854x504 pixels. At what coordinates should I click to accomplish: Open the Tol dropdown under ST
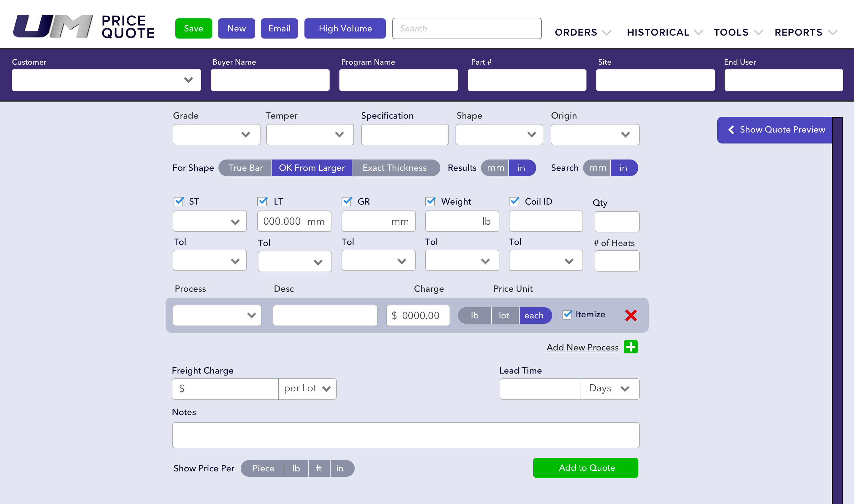pos(210,261)
